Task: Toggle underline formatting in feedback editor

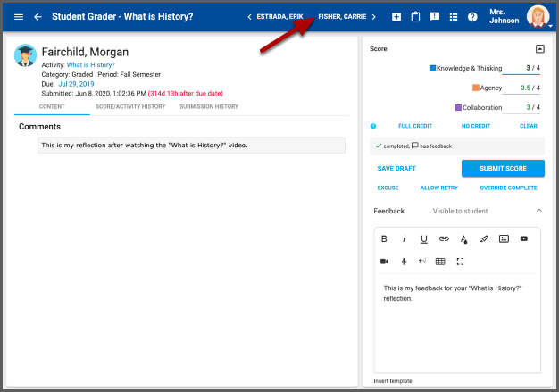Action: (x=423, y=239)
